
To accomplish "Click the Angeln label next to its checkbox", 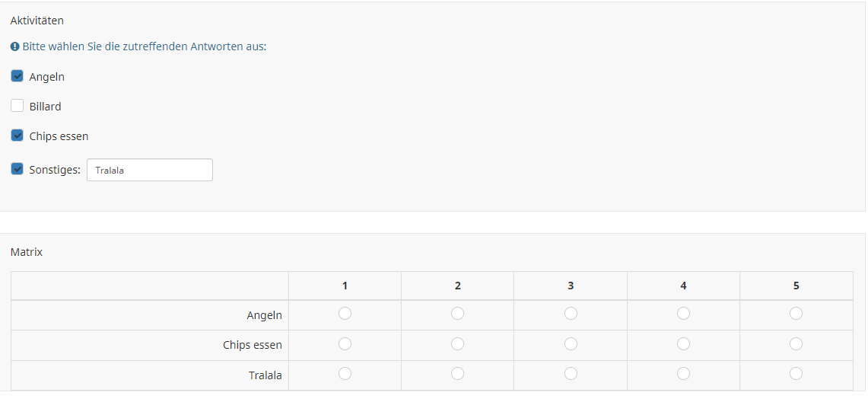I will [x=46, y=77].
